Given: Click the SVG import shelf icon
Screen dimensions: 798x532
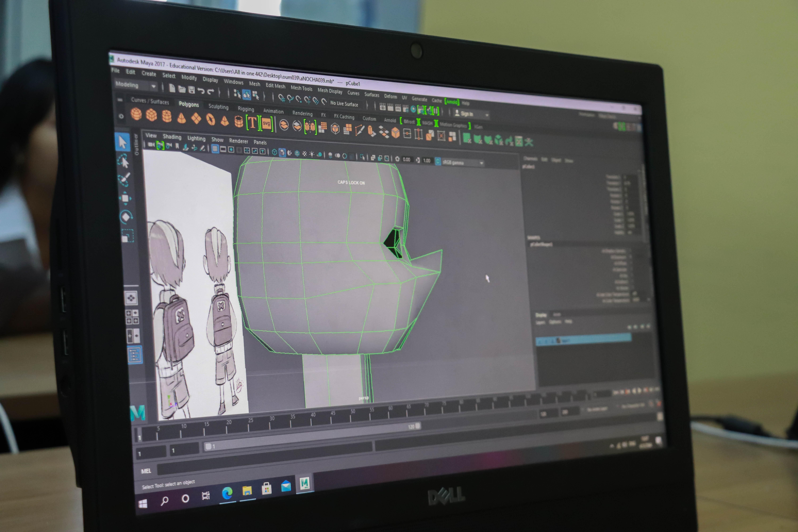Looking at the screenshot, I should click(267, 124).
